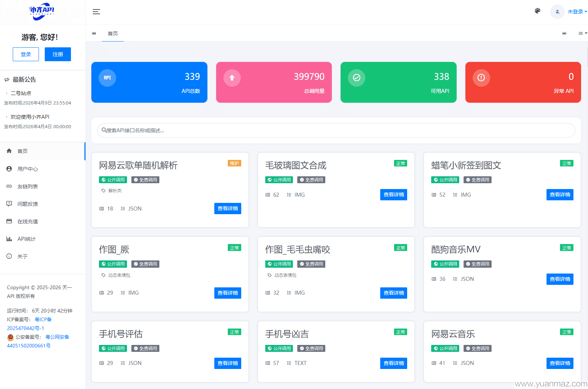Image resolution: width=588 pixels, height=389 pixels.
Task: Open the 二号站点 announcement
Action: tap(21, 93)
